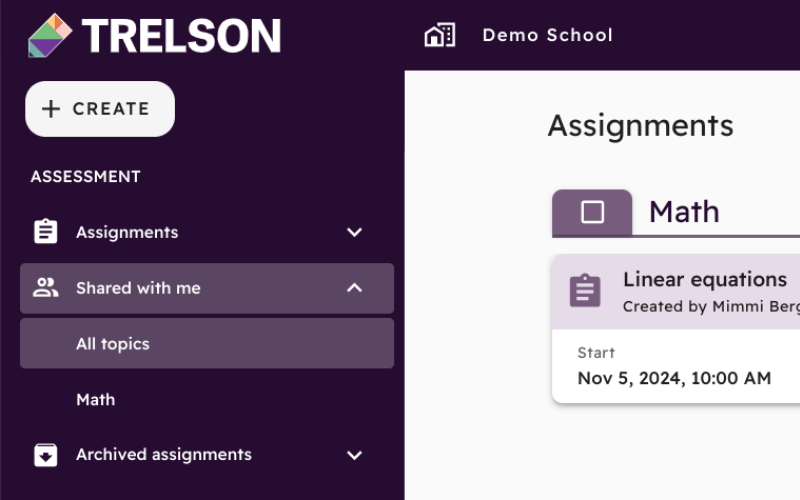Click the Archived assignments box icon
The width and height of the screenshot is (800, 500).
45,455
